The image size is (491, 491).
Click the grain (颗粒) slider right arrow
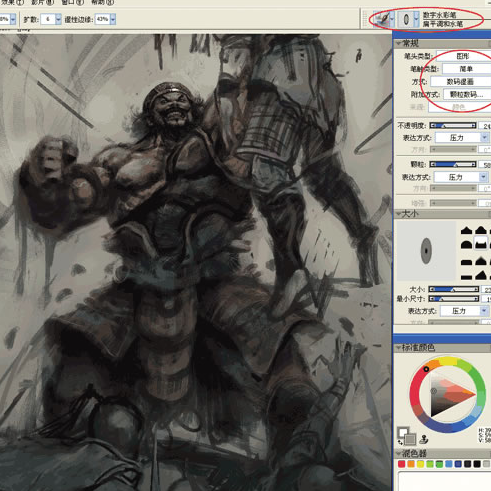click(473, 164)
